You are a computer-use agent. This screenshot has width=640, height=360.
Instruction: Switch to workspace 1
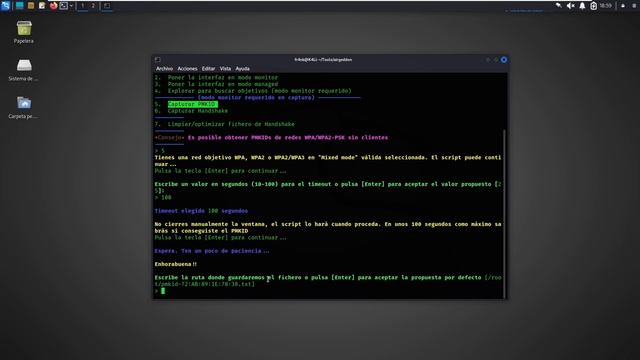82,6
